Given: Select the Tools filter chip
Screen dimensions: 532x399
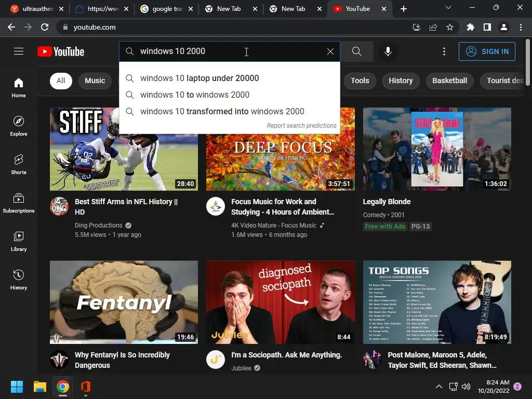Looking at the screenshot, I should tap(360, 81).
